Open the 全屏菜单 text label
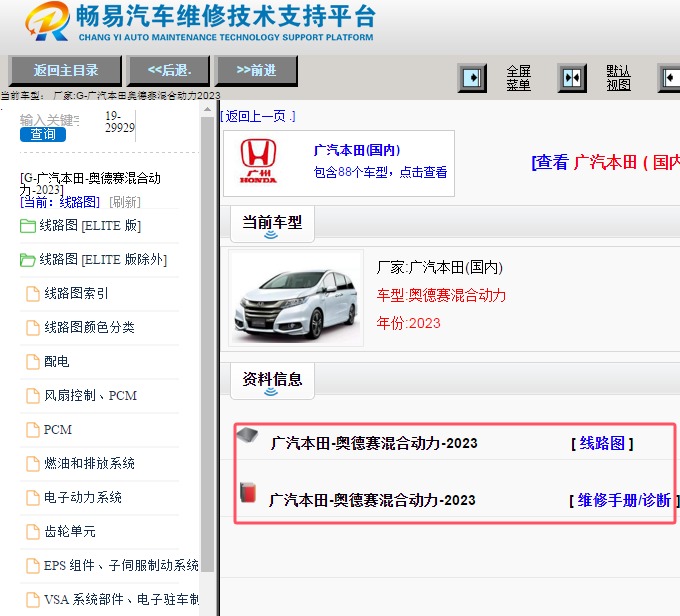Screen dimensions: 680x616 point(519,78)
